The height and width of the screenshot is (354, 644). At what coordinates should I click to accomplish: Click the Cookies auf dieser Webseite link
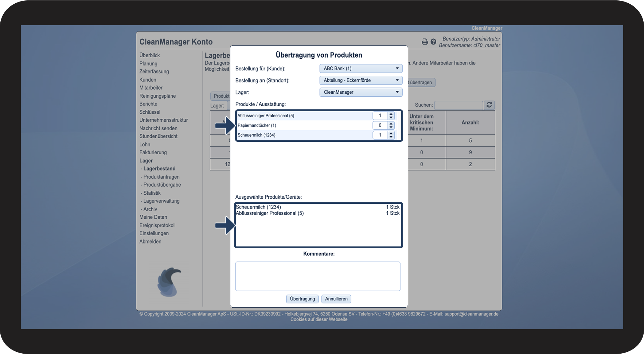319,319
